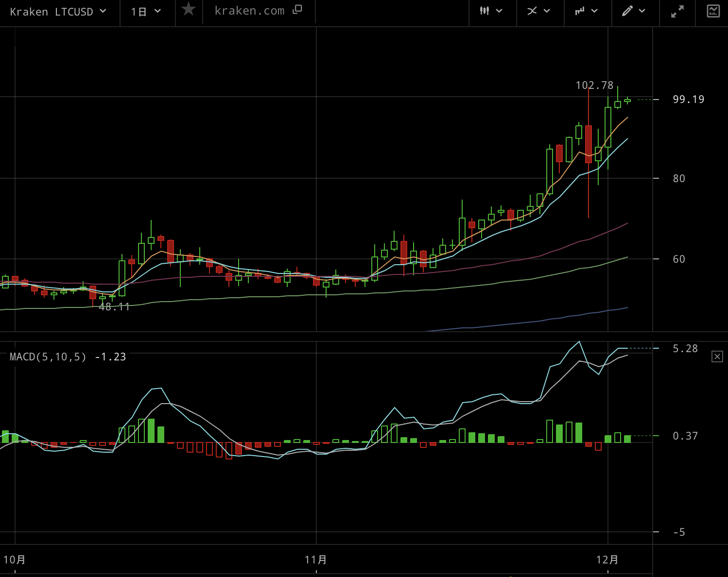The image size is (728, 577).
Task: Click the 80 price axis label
Action: coord(679,179)
